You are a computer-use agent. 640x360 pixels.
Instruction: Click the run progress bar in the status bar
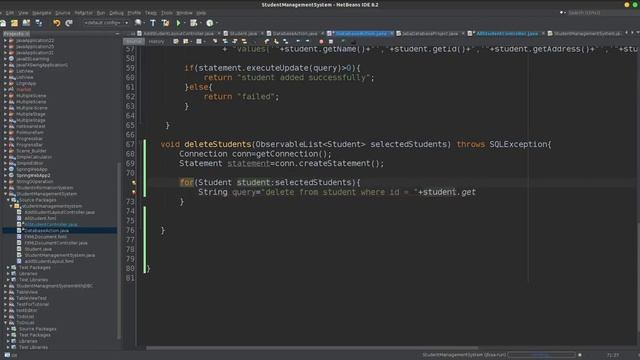point(541,355)
